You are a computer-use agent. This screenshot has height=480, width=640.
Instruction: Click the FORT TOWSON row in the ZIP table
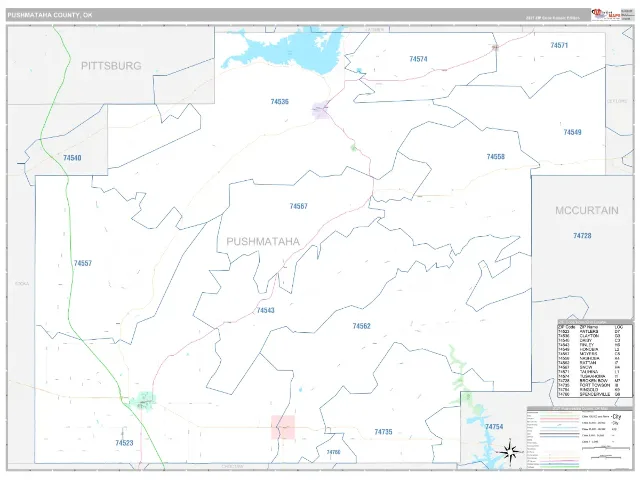[x=590, y=385]
